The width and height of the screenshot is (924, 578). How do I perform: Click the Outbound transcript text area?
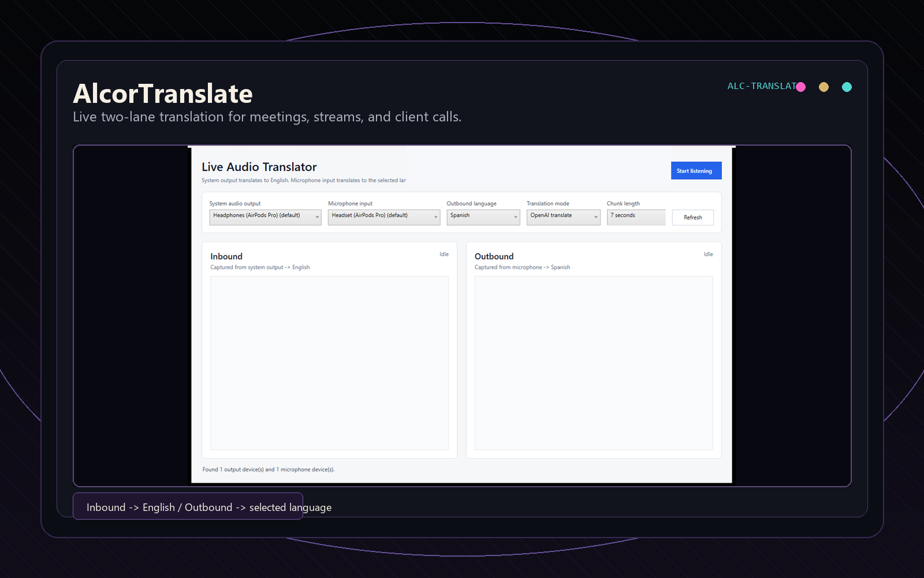click(x=594, y=363)
